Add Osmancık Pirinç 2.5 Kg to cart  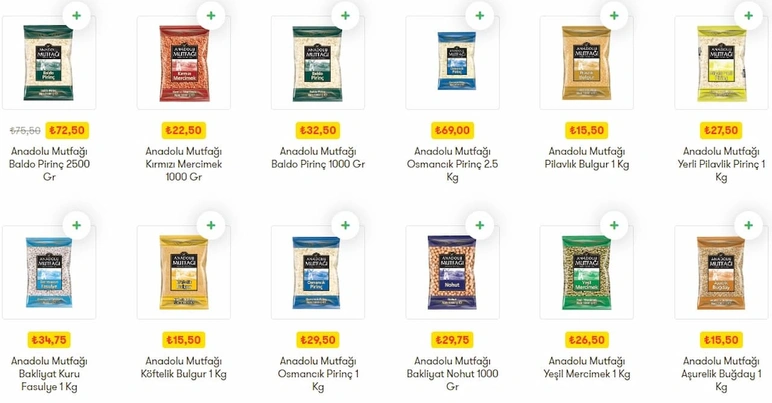click(480, 15)
